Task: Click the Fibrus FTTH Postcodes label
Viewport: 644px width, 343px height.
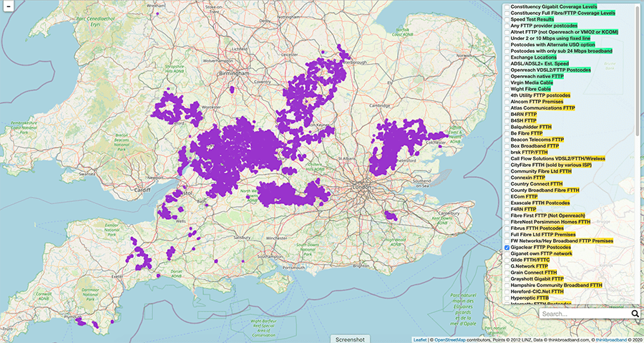Action: [537, 228]
